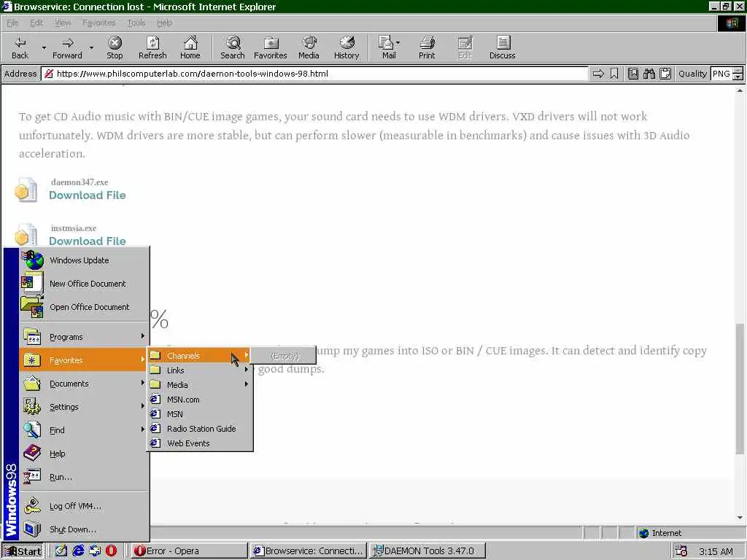
Task: Download File link for daemon347.exe
Action: coord(88,195)
